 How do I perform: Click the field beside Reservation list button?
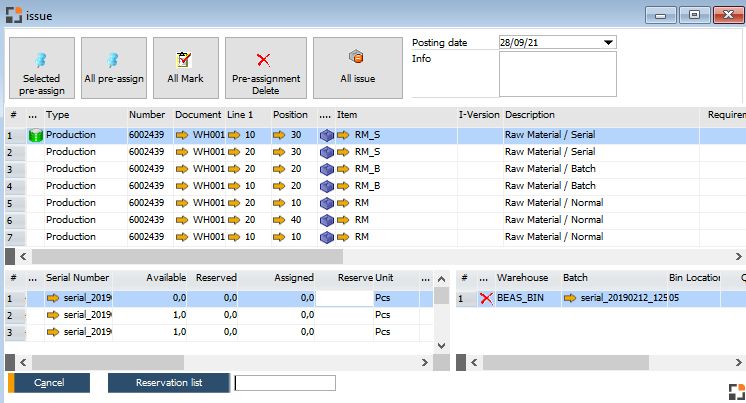pos(285,383)
